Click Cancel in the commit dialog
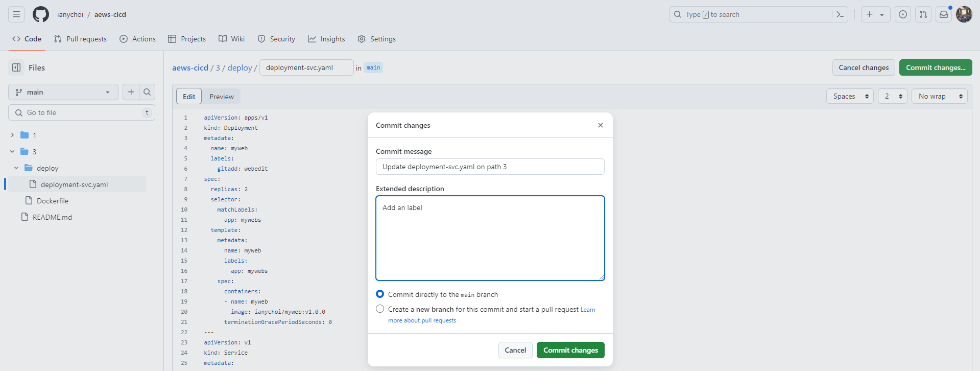 pyautogui.click(x=515, y=350)
